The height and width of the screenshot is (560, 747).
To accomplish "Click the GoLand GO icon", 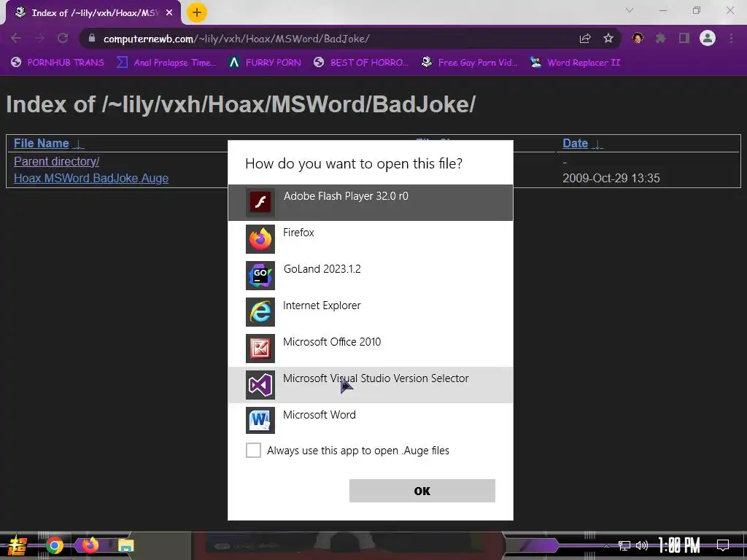I will (260, 275).
